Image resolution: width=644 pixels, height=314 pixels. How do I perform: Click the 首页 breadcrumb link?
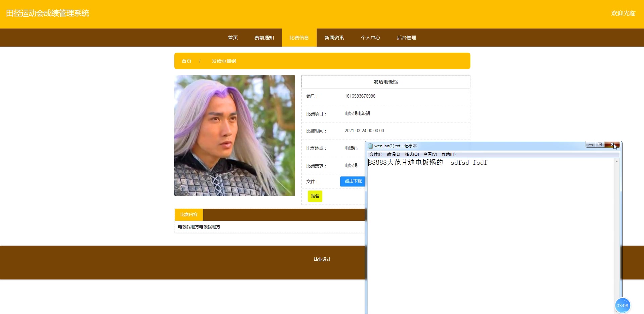(x=186, y=61)
